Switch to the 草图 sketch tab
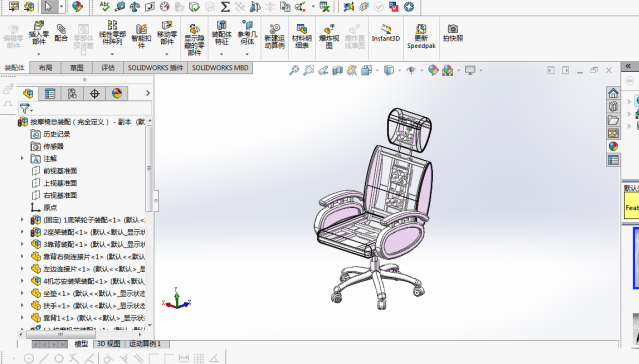 tap(76, 68)
